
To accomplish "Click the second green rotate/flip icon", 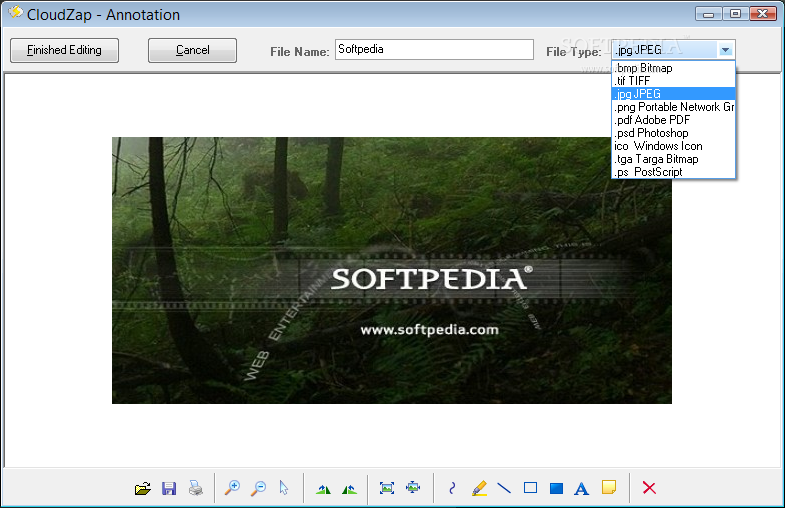I will tap(349, 489).
